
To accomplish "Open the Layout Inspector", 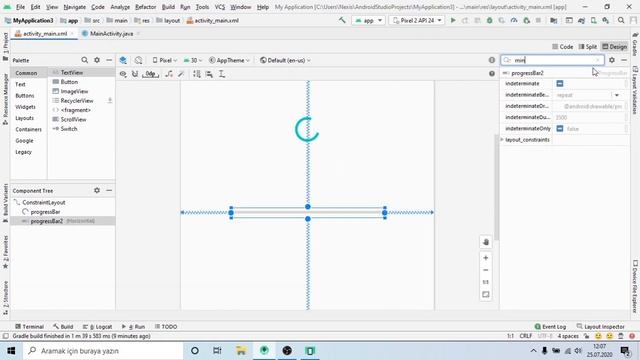I will (x=600, y=327).
